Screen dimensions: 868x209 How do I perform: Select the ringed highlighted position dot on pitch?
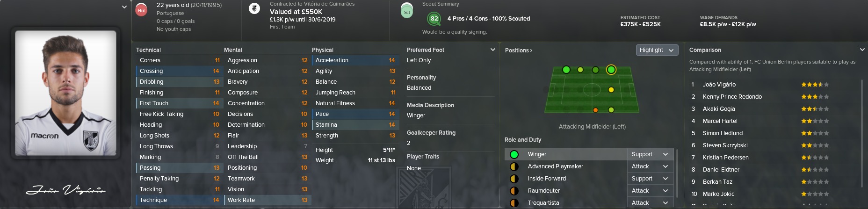(611, 70)
